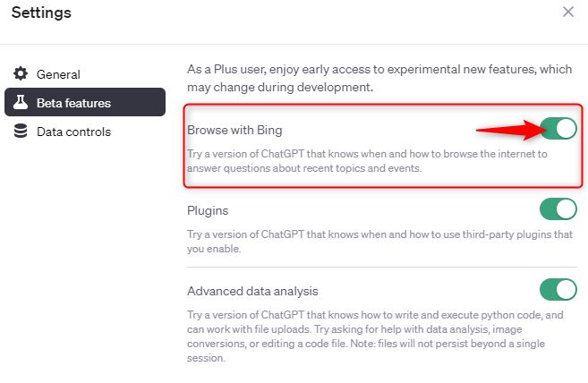Select the Beta features tab label
The height and width of the screenshot is (383, 588).
pyautogui.click(x=73, y=103)
